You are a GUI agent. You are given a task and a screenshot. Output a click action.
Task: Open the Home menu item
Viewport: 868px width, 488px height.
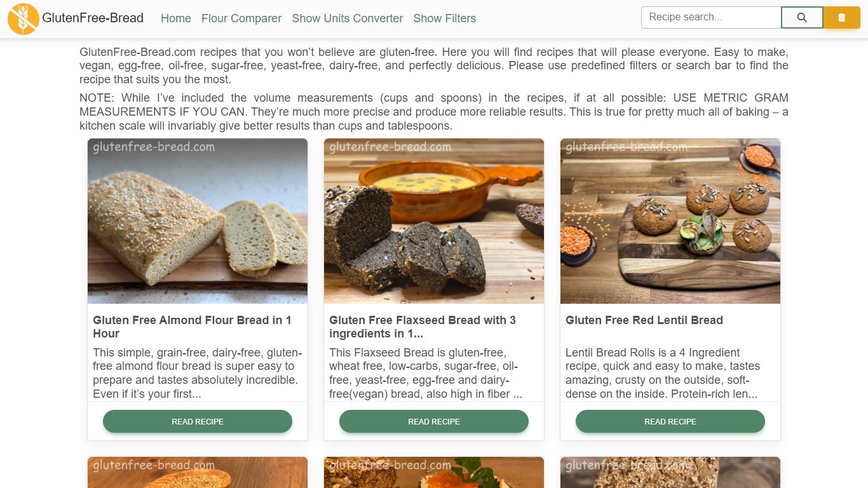point(176,18)
